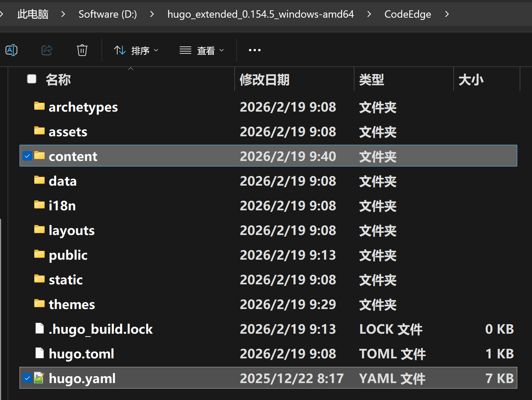Open the 查看 view dropdown
The height and width of the screenshot is (400, 532).
(202, 50)
